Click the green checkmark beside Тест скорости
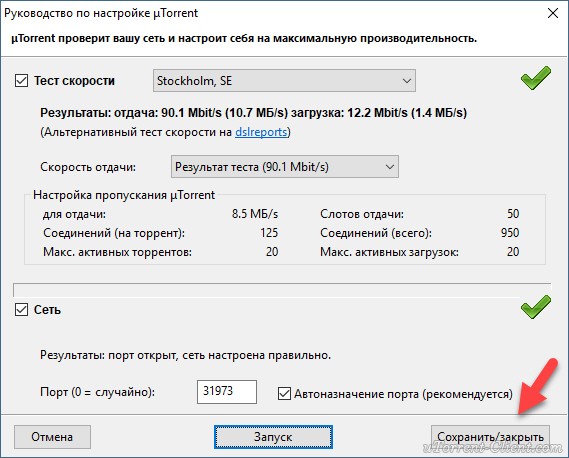Viewport: 569px width, 458px height. coord(536,78)
